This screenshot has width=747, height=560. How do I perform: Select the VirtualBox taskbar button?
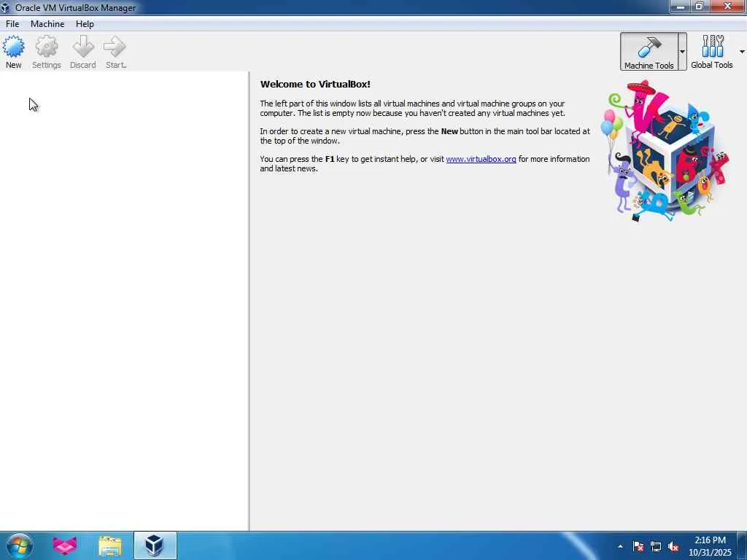click(x=155, y=545)
